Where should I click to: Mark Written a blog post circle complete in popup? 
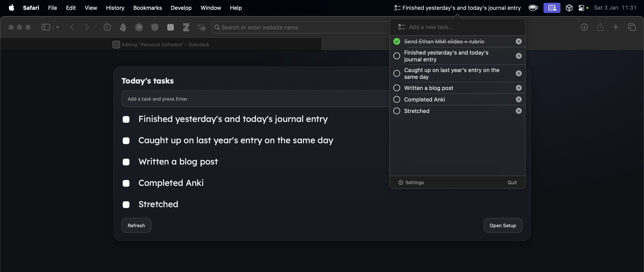coord(397,88)
